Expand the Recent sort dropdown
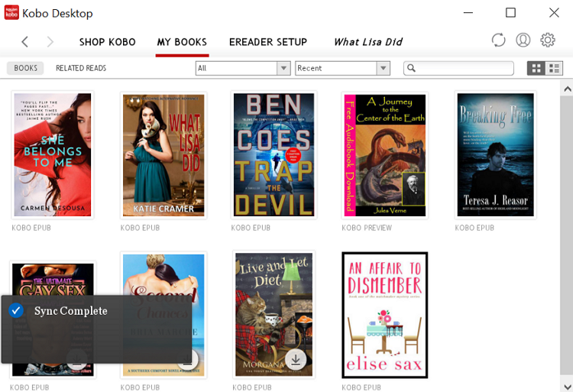The height and width of the screenshot is (392, 573). click(342, 68)
